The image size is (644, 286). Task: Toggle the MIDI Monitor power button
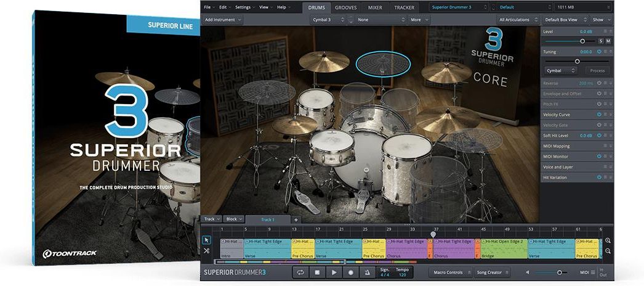[x=599, y=157]
